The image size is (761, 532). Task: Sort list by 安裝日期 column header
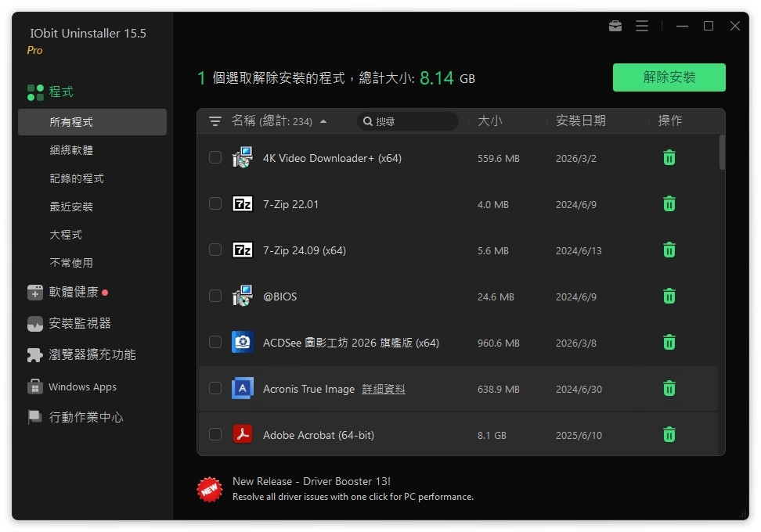tap(580, 120)
